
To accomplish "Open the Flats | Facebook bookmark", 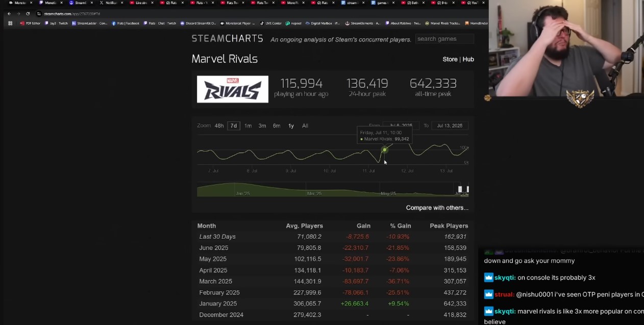I will (x=126, y=23).
